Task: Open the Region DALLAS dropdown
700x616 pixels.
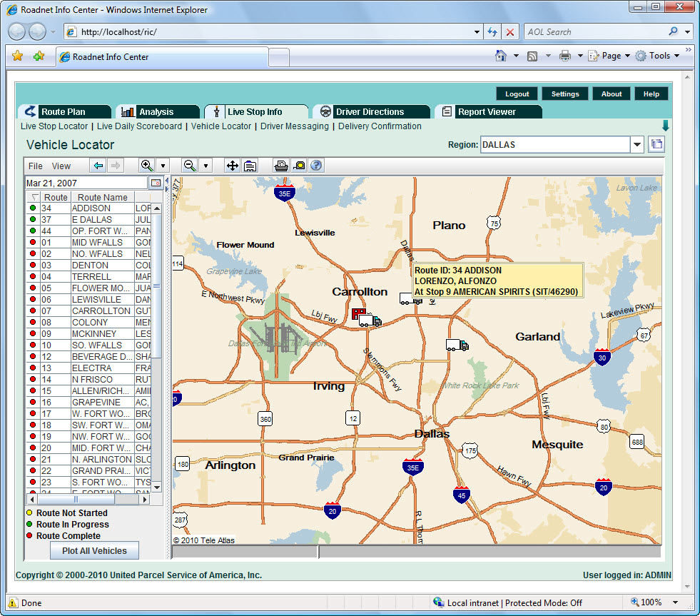Action: tap(637, 144)
